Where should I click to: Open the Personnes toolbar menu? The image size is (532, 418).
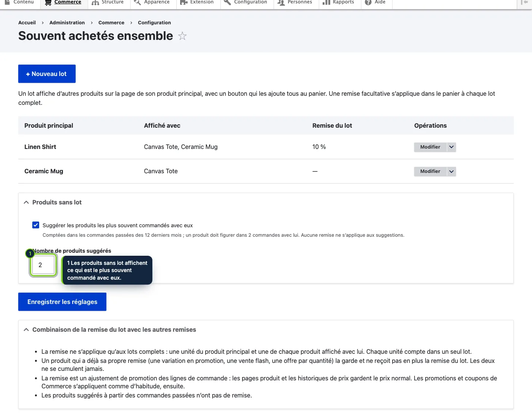[x=295, y=2]
